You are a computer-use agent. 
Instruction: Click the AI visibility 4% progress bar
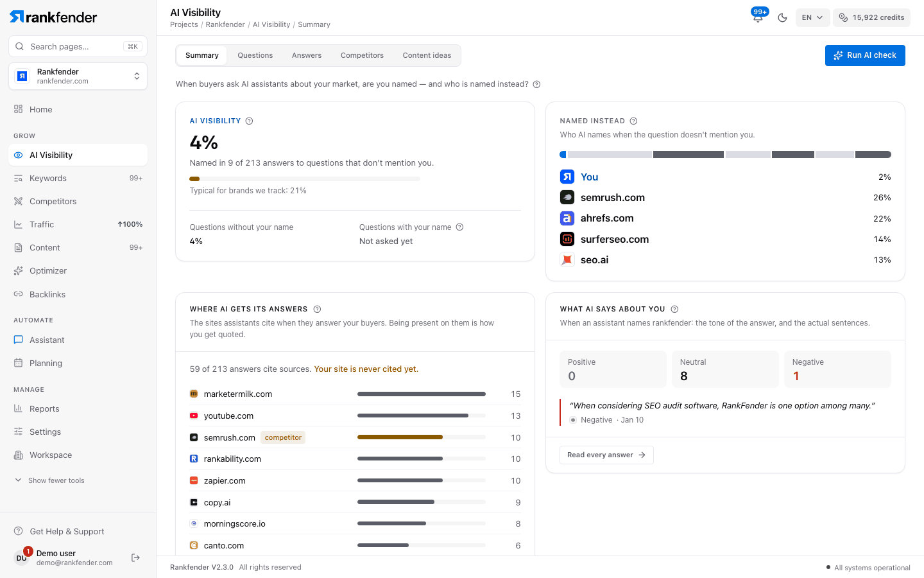305,179
